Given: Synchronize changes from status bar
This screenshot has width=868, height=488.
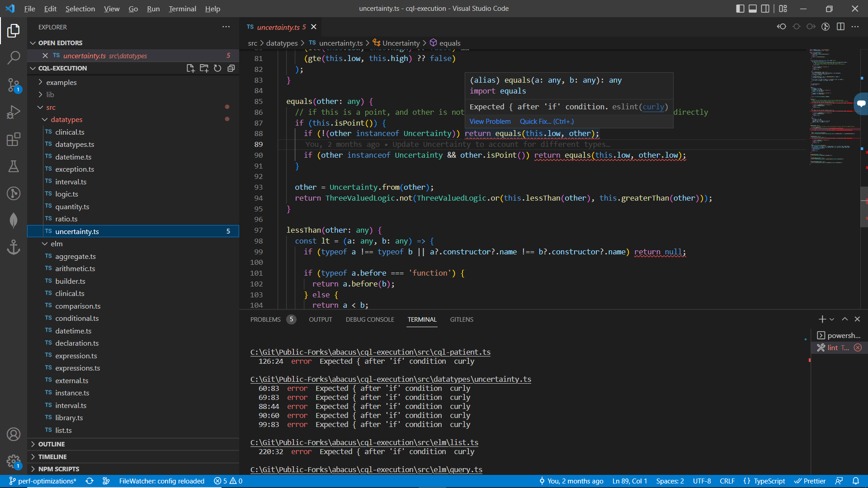Looking at the screenshot, I should (90, 481).
